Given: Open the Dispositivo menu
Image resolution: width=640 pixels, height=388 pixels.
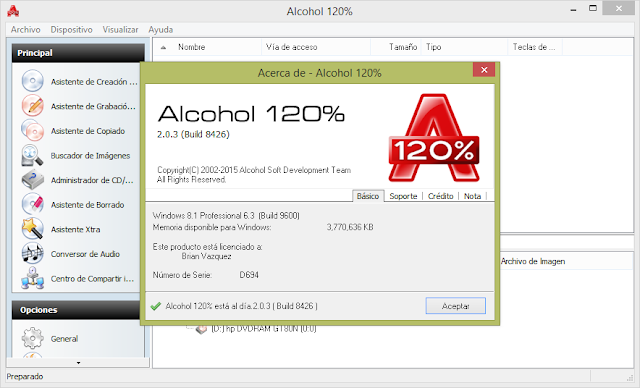Looking at the screenshot, I should 71,29.
